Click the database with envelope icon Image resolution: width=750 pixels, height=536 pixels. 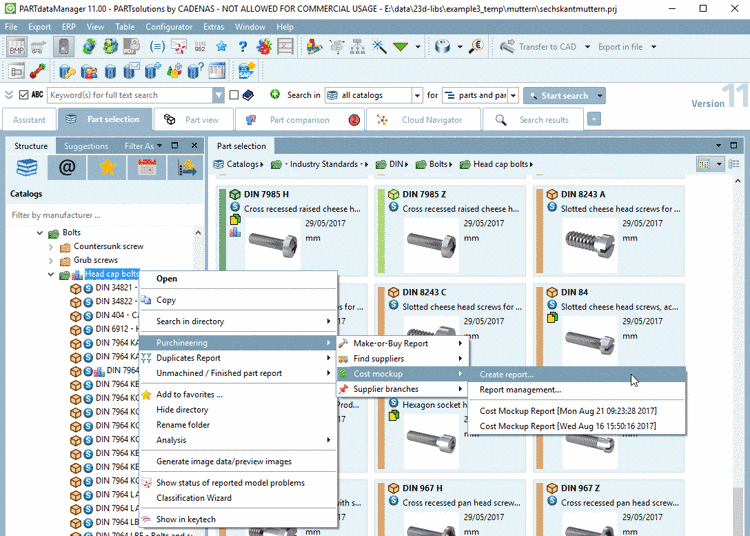coord(131,71)
